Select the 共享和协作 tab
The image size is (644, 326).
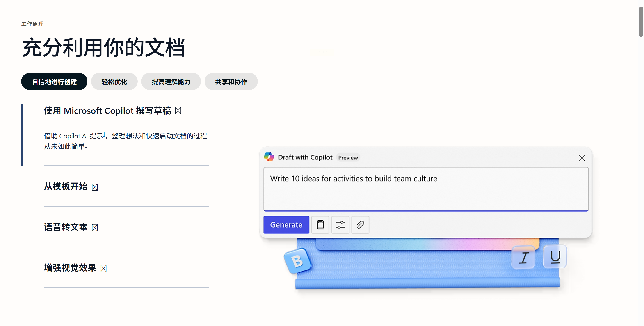231,81
